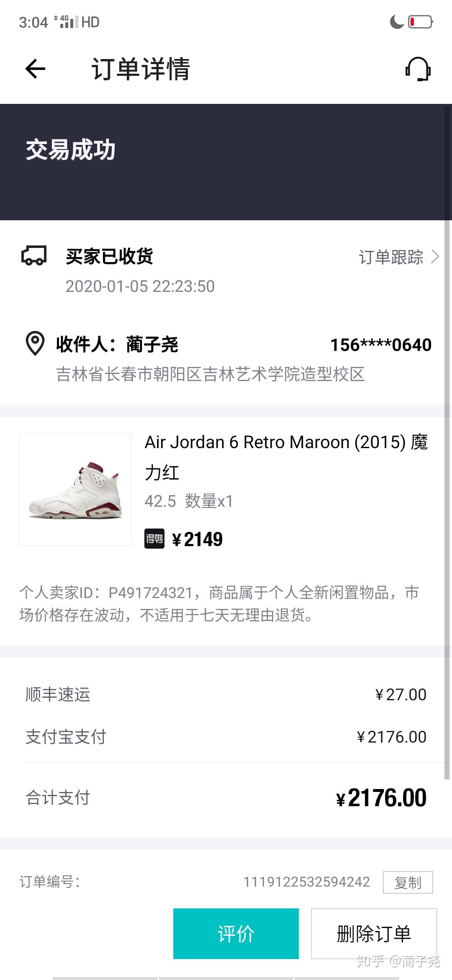452x980 pixels.
Task: Tap the 吉林艺术学院 shipping address line
Action: 210,374
